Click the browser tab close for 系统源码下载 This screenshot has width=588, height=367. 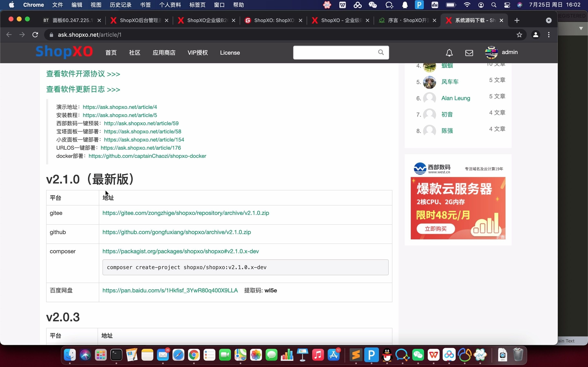tap(502, 20)
